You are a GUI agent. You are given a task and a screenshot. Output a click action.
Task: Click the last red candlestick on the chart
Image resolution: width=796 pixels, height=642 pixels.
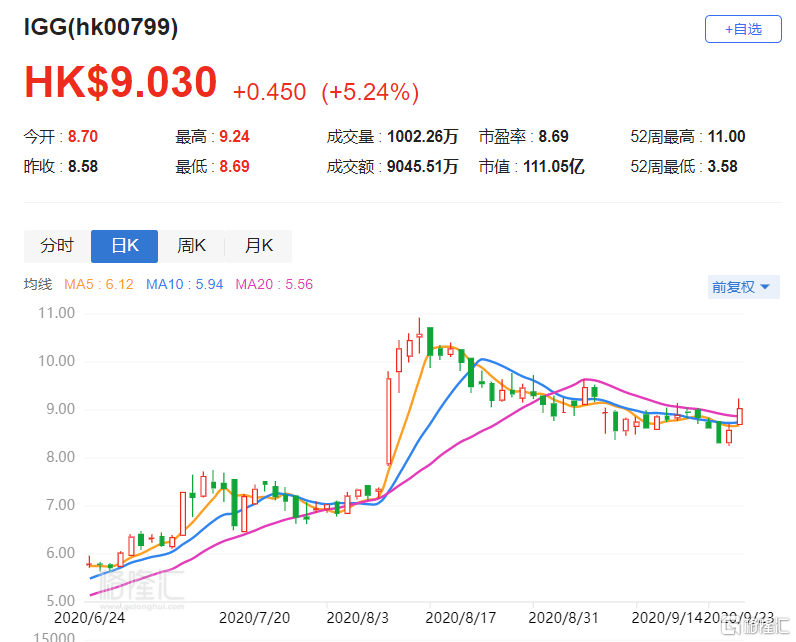point(740,416)
